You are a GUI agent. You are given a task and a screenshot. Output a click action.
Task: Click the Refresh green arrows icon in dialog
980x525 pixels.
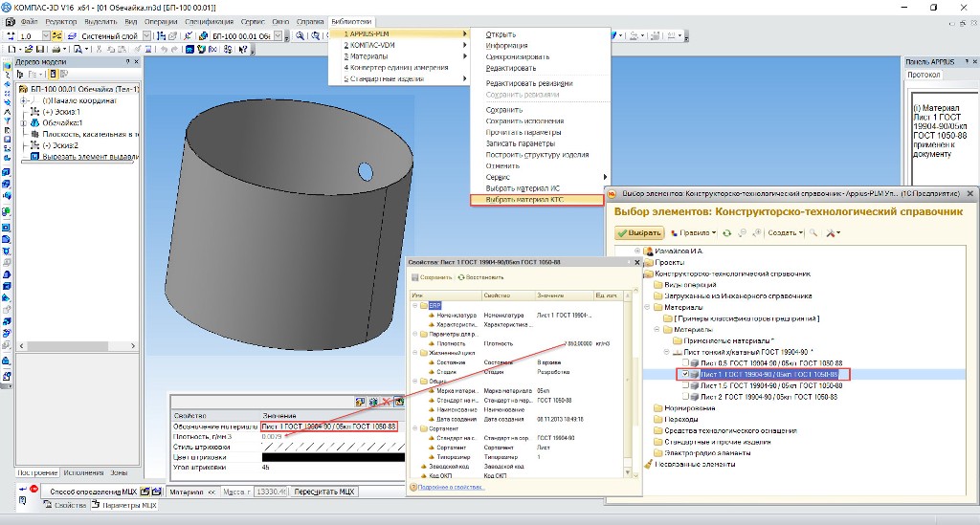point(727,232)
